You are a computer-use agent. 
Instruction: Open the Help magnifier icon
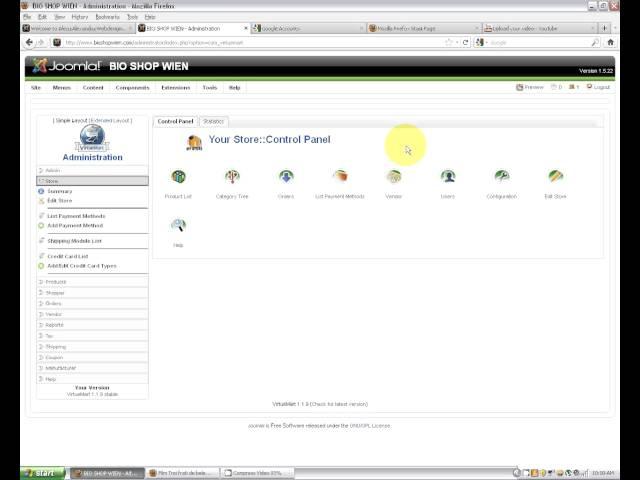[x=178, y=225]
